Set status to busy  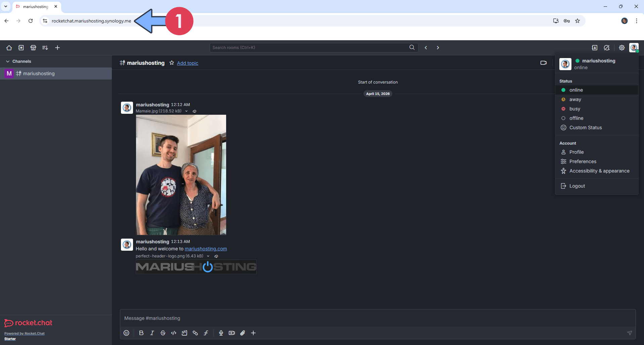(x=597, y=109)
